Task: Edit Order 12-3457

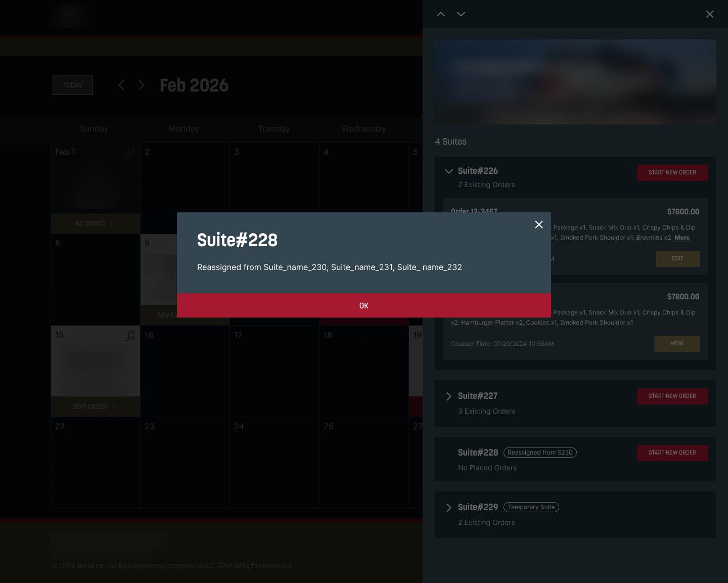Action: pos(677,258)
